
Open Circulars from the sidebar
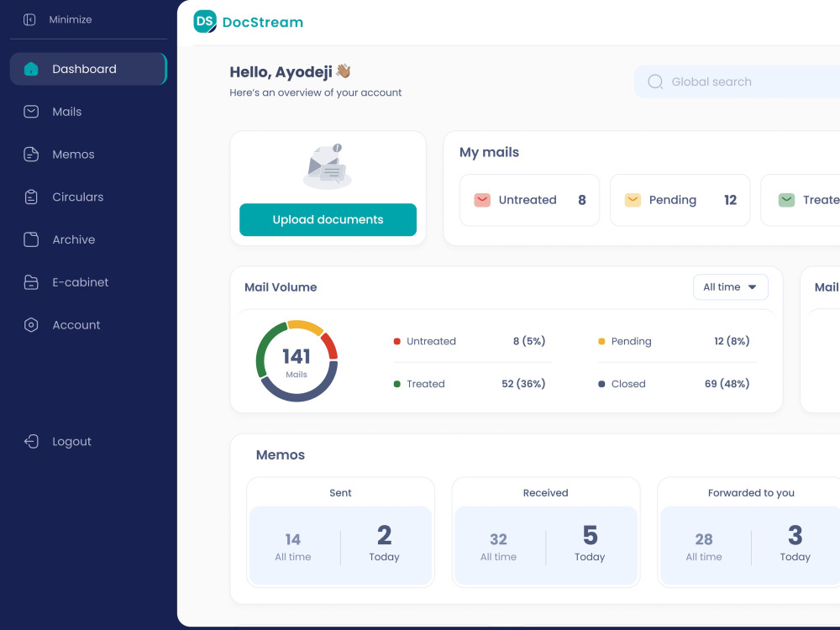(77, 197)
